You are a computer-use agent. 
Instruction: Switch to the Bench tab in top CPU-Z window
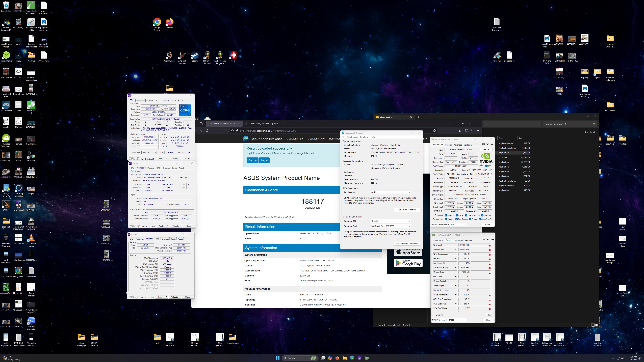(173, 100)
